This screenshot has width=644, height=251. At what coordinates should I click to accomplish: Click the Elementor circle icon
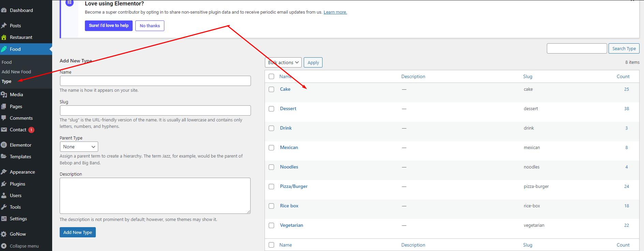pos(4,145)
